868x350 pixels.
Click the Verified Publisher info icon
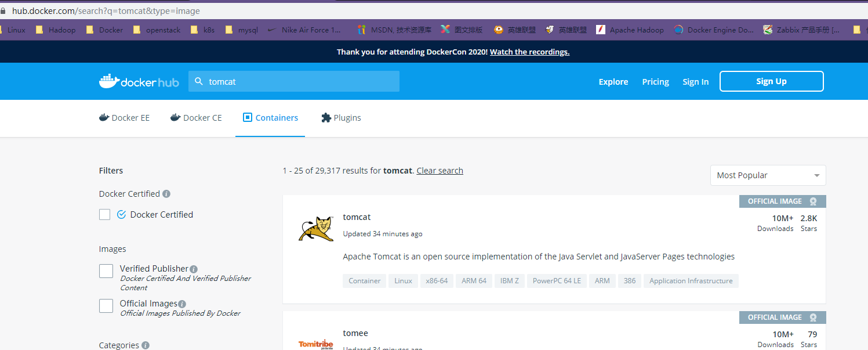tap(194, 269)
